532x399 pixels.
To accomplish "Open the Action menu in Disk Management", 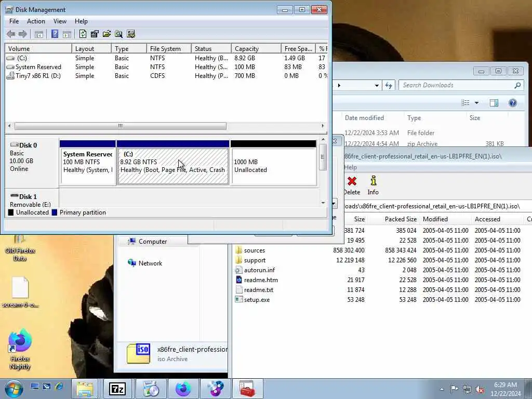I will [x=36, y=21].
